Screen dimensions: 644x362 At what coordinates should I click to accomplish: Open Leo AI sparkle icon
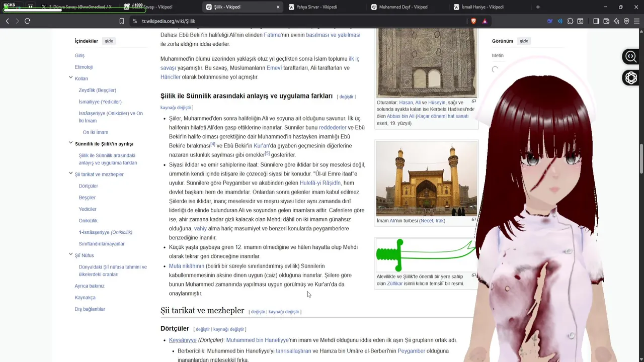pos(616,21)
